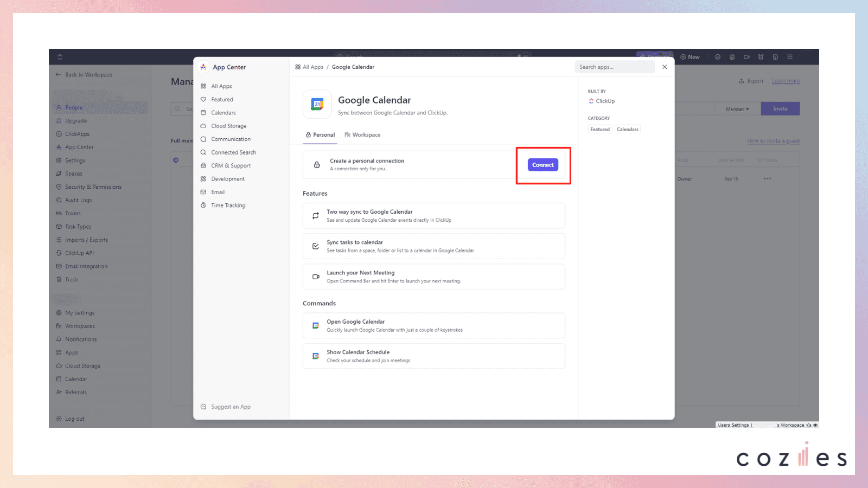
Task: Select Open Google Calendar command
Action: coord(434,325)
